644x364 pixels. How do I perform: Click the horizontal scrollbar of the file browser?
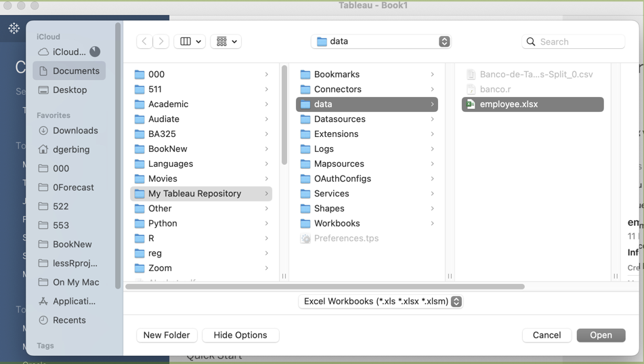[325, 287]
